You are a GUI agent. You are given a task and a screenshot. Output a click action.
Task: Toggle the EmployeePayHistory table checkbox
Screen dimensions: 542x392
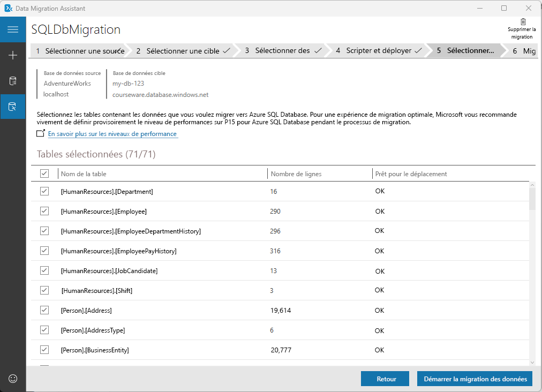point(44,251)
